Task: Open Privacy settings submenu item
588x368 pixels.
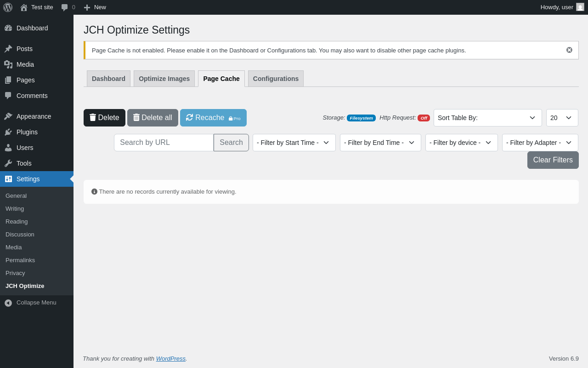Action: 15,273
